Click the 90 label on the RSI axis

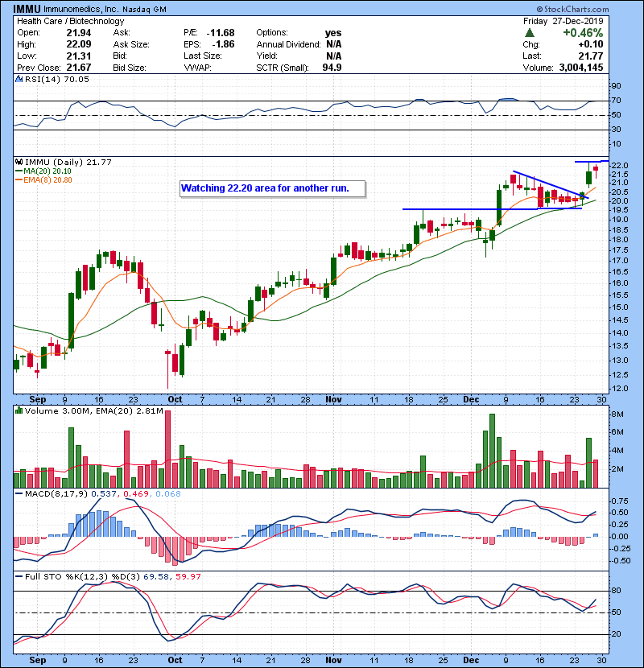point(617,86)
